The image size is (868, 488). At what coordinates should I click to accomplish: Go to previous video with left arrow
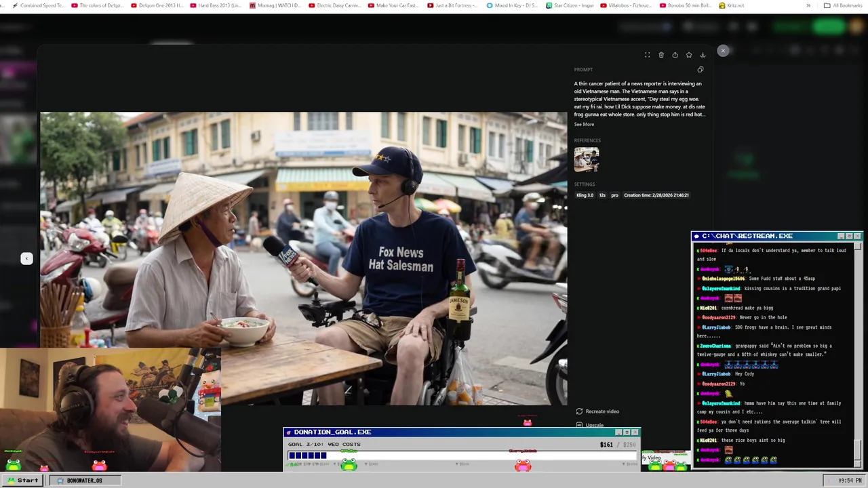26,258
